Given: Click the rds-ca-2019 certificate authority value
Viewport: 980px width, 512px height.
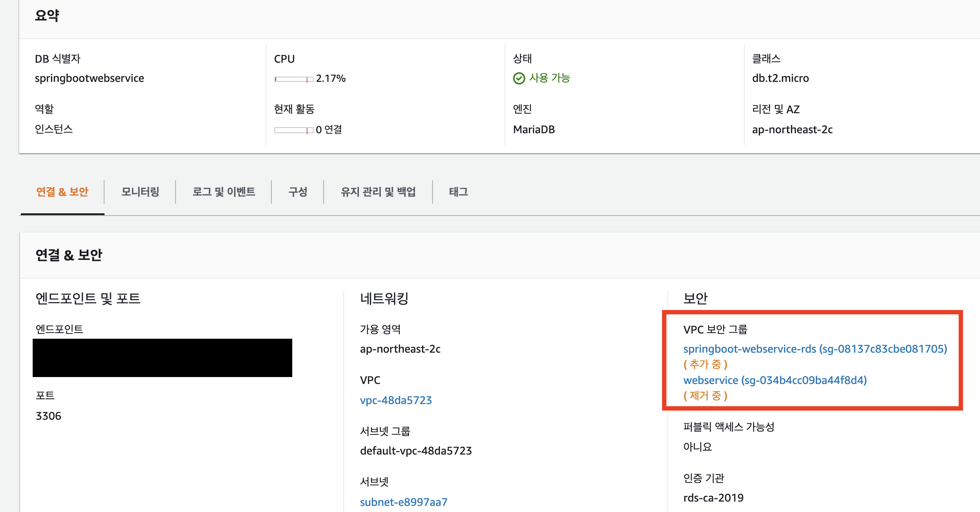Looking at the screenshot, I should (x=713, y=498).
